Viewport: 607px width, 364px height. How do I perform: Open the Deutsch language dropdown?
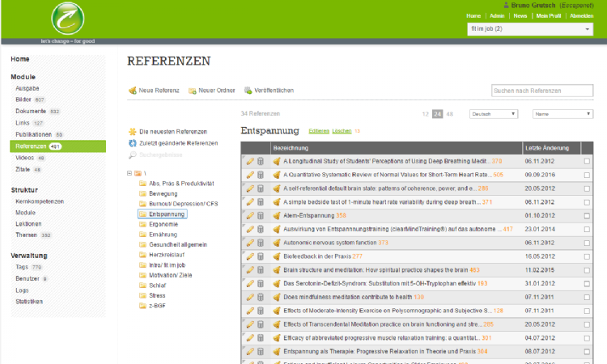493,114
